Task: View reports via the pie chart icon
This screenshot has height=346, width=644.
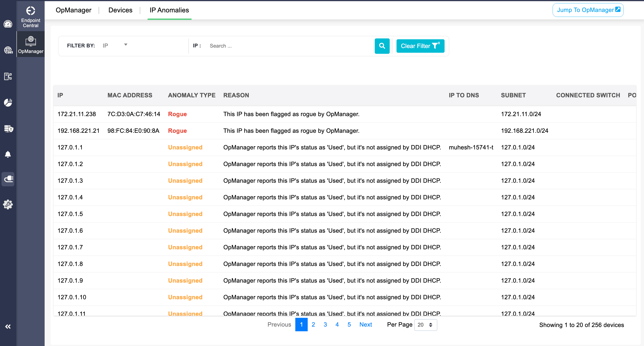Action: coord(8,102)
